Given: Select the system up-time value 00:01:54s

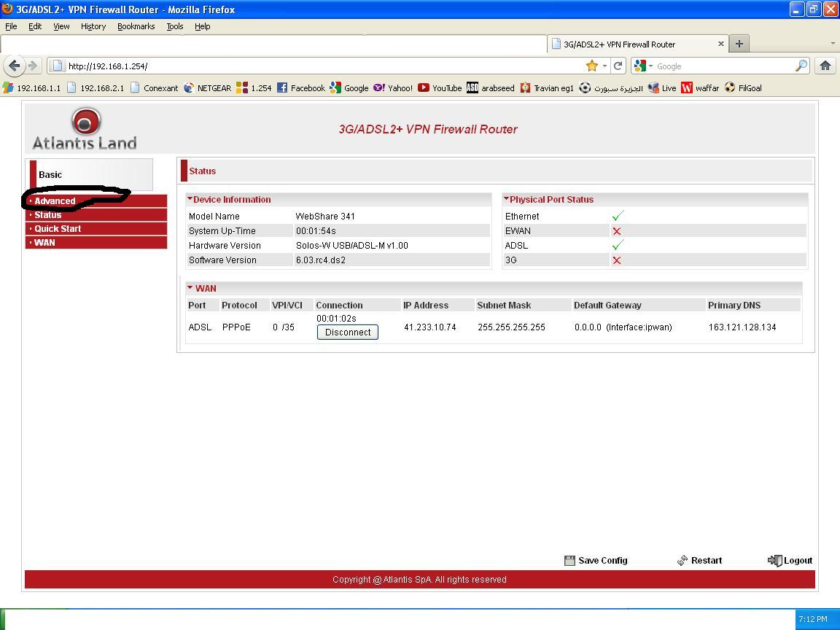Looking at the screenshot, I should pyautogui.click(x=316, y=231).
